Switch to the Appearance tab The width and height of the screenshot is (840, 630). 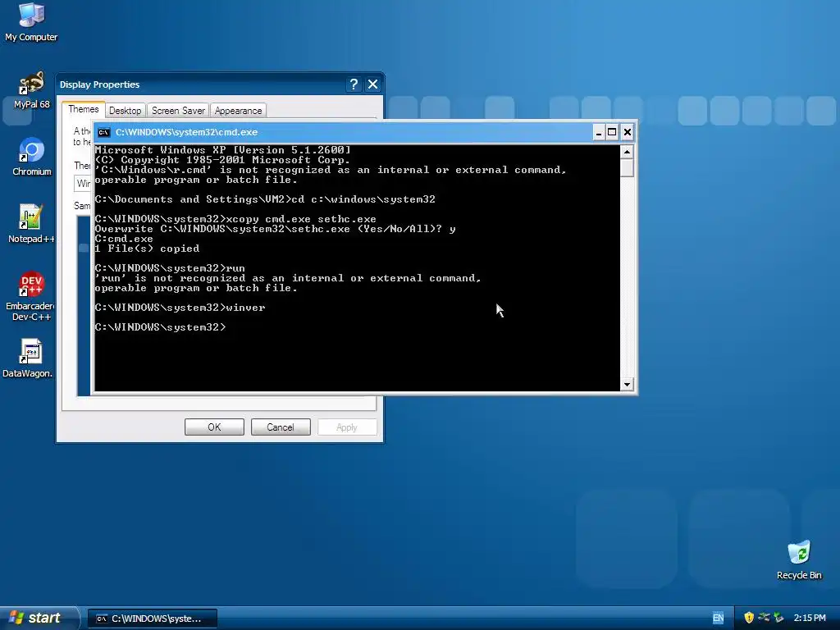coord(239,111)
